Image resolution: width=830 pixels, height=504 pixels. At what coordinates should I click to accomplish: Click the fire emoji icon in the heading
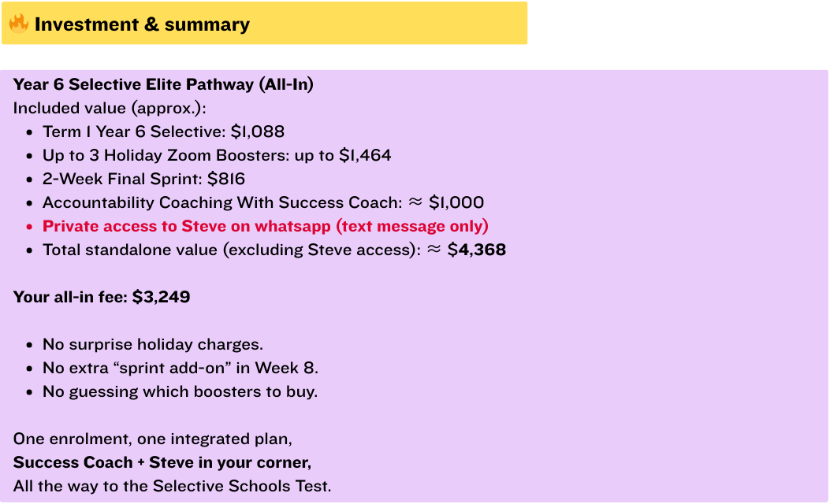coord(19,24)
